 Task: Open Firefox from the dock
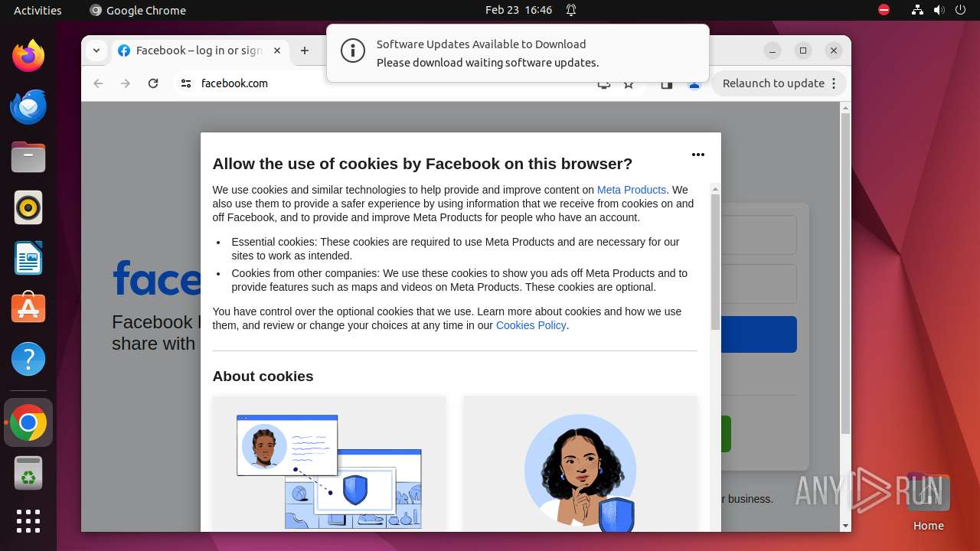pyautogui.click(x=28, y=56)
